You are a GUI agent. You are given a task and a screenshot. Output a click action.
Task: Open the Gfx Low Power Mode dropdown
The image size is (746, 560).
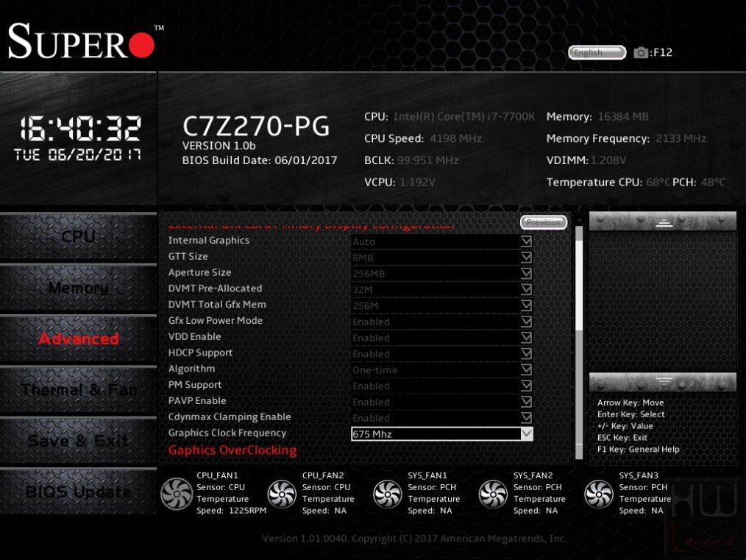click(x=441, y=322)
